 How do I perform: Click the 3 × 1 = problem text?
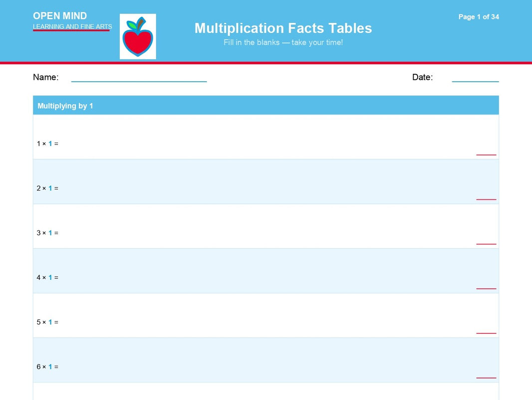[47, 233]
